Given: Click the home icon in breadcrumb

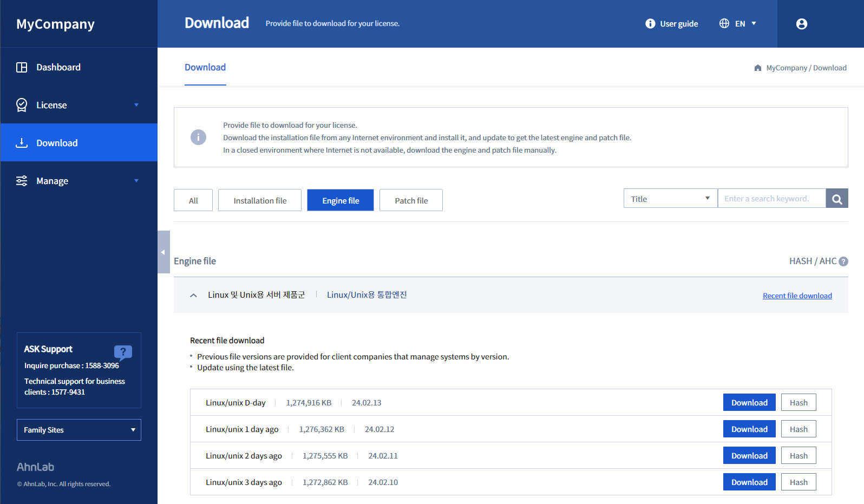Looking at the screenshot, I should click(x=758, y=68).
